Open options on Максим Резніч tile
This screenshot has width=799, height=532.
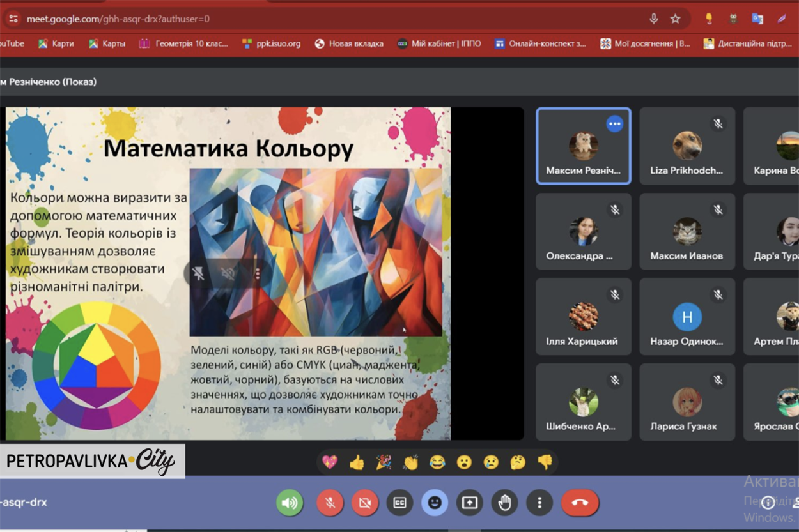[614, 124]
